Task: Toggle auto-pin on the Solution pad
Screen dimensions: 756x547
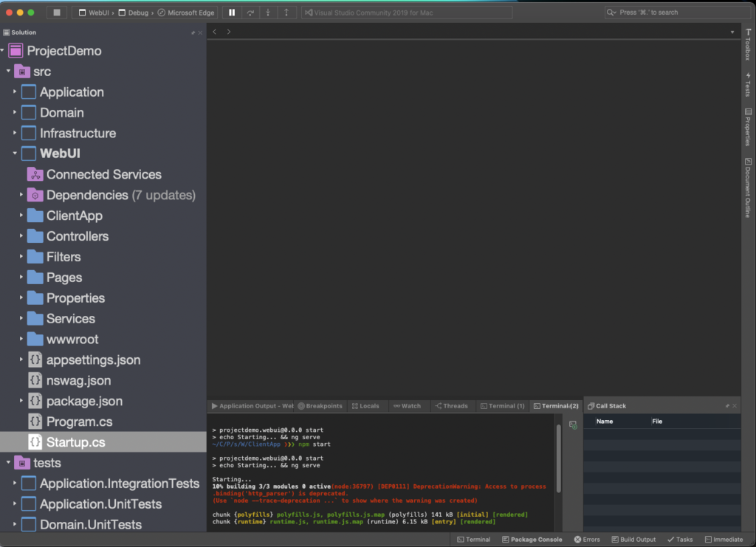Action: 193,32
